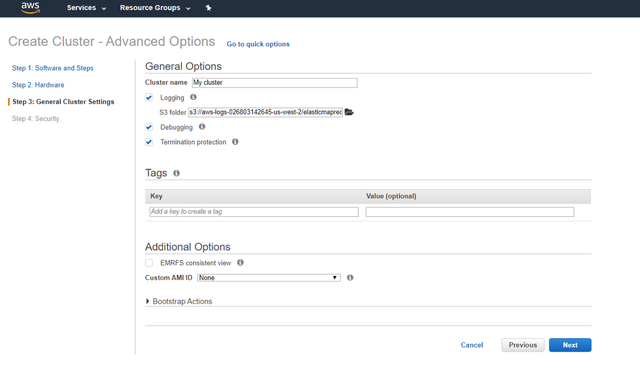Click the Cancel link
Viewport: 640px width, 380px height.
point(472,345)
